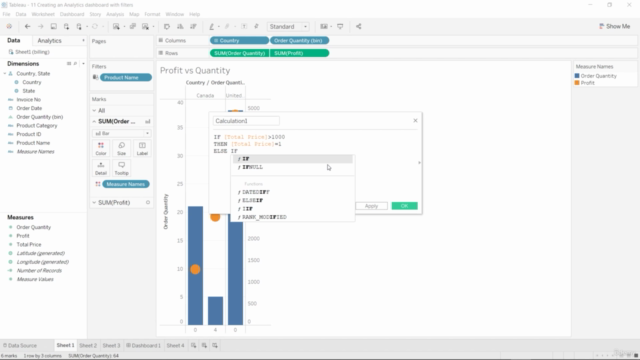
Task: Click the Undo back arrow in toolbar
Action: tap(27, 27)
